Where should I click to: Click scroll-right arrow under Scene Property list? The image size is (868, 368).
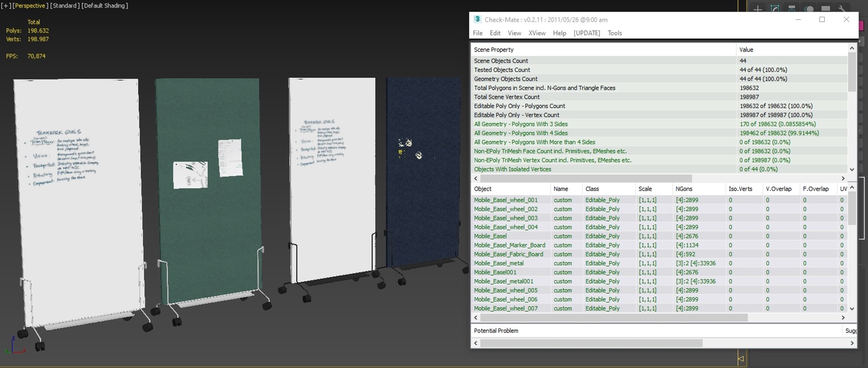click(x=843, y=178)
